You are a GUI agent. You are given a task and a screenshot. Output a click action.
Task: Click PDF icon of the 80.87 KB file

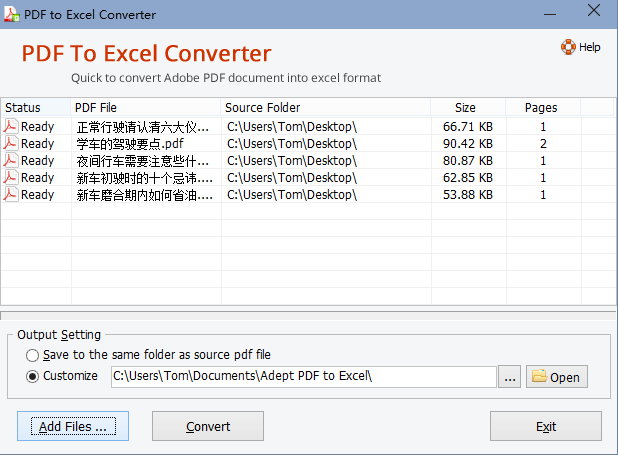click(11, 161)
